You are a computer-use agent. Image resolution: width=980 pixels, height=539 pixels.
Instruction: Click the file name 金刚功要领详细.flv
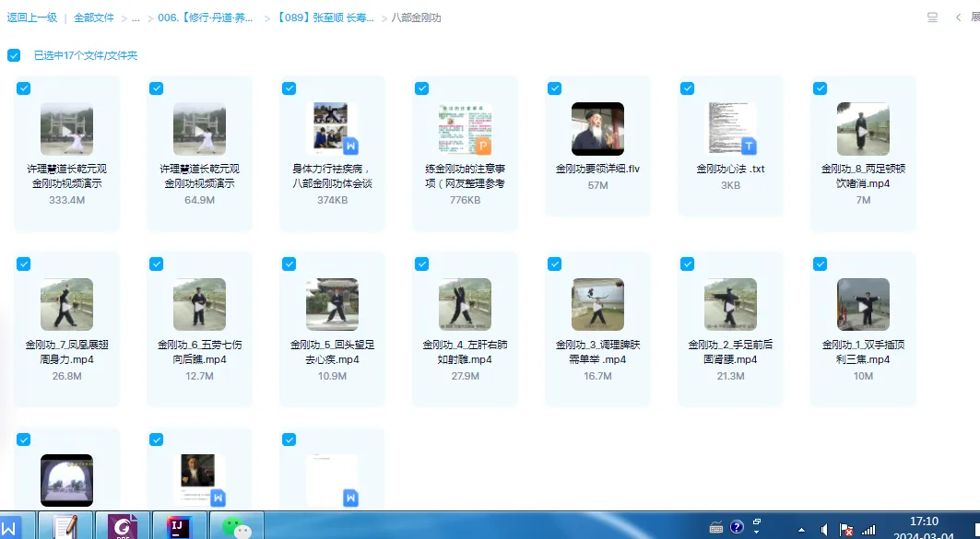pos(597,169)
